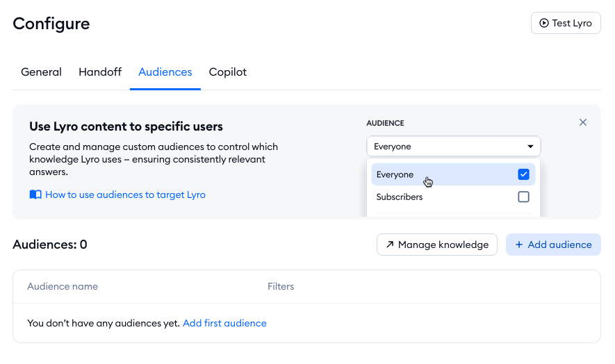Collapse the Audience dropdown arrow
The image size is (615, 364).
coord(530,147)
